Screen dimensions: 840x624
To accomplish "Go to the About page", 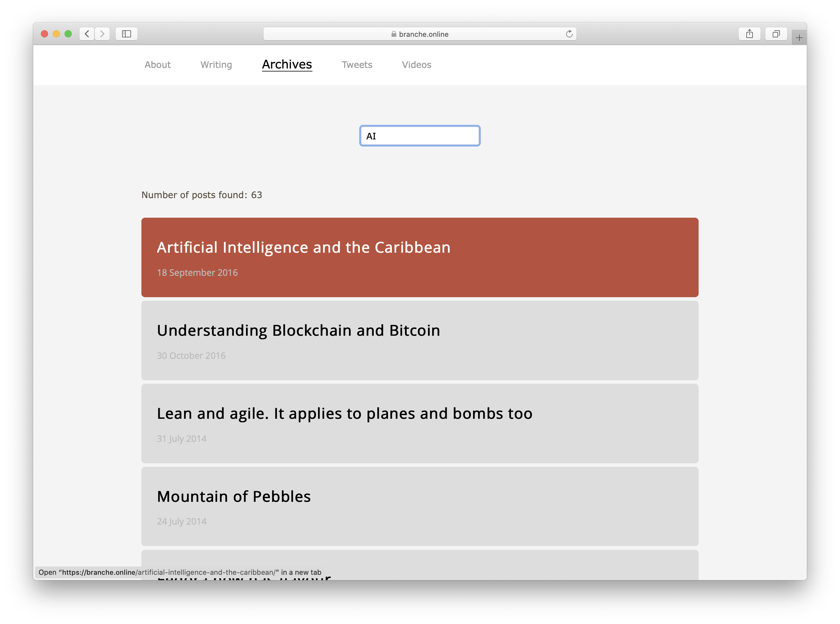I will [157, 65].
